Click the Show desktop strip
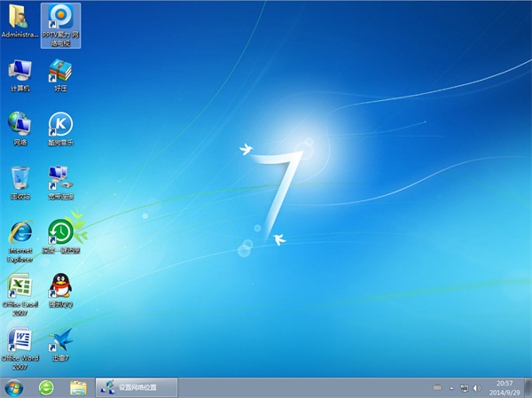 point(528,388)
